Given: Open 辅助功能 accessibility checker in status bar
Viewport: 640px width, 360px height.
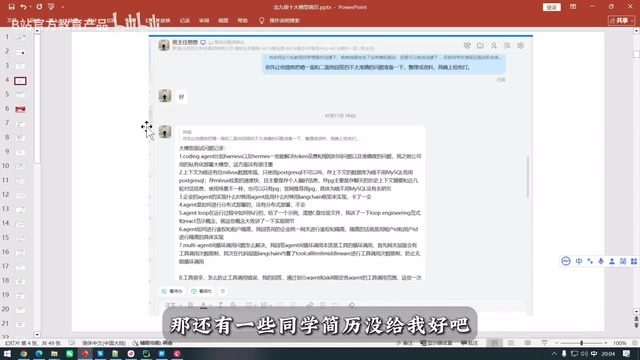Looking at the screenshot, I should (152, 343).
